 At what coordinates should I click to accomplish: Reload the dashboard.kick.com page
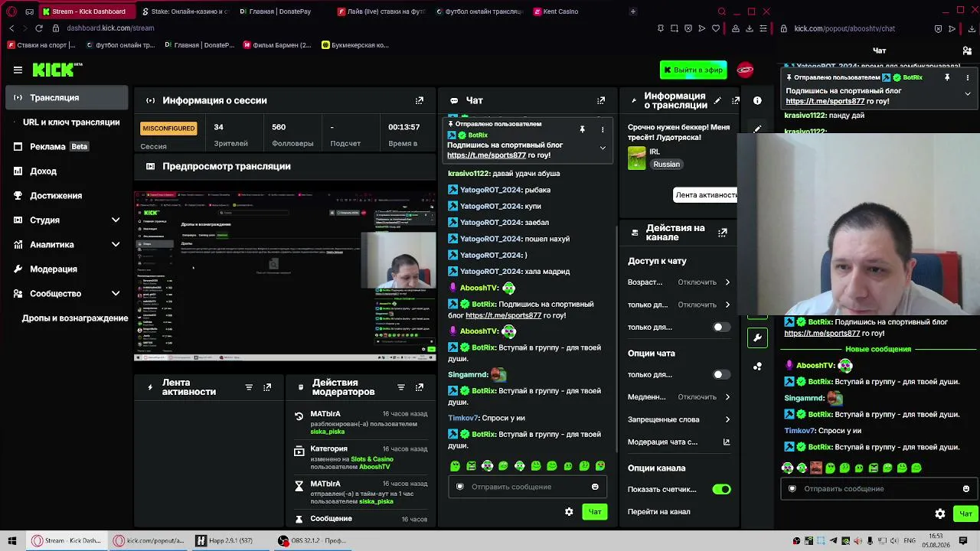39,28
